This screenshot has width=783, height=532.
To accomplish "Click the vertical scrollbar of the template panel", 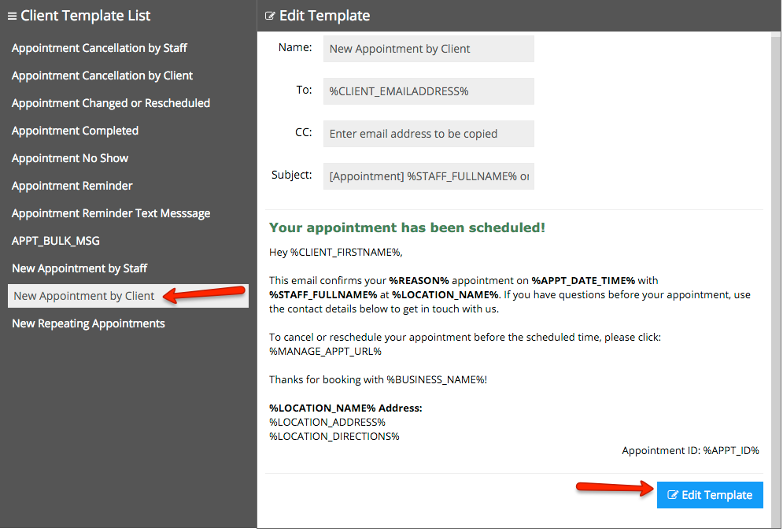I will [x=776, y=236].
